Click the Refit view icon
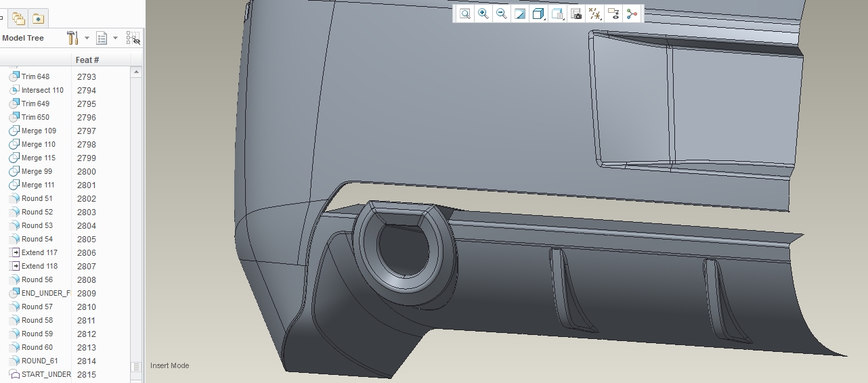 pos(465,14)
